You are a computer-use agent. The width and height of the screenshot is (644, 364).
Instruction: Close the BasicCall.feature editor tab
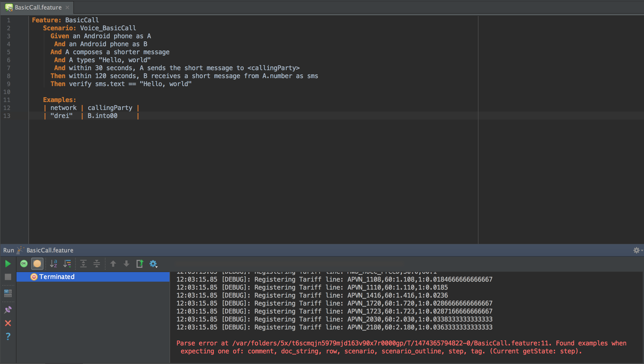pyautogui.click(x=67, y=7)
